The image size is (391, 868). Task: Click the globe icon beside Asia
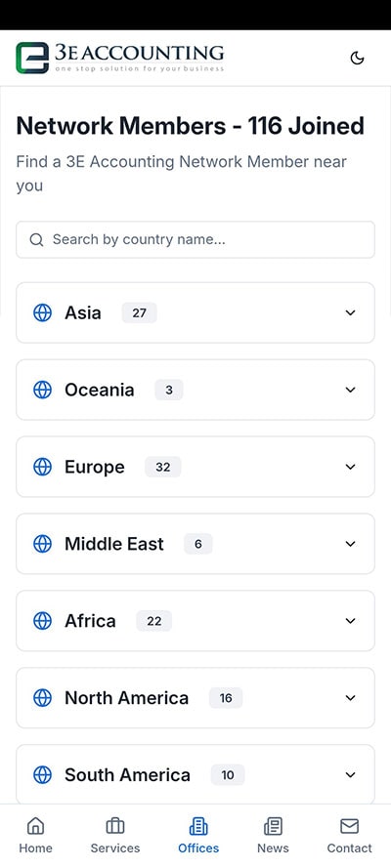coord(43,312)
